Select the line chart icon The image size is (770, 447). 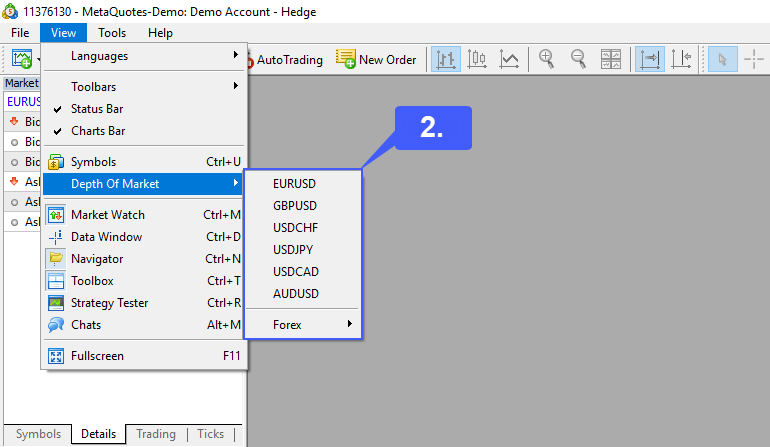[509, 59]
